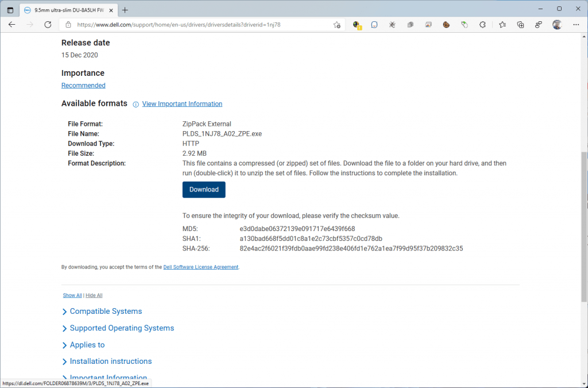Open a new browser tab
The width and height of the screenshot is (588, 388).
(125, 10)
